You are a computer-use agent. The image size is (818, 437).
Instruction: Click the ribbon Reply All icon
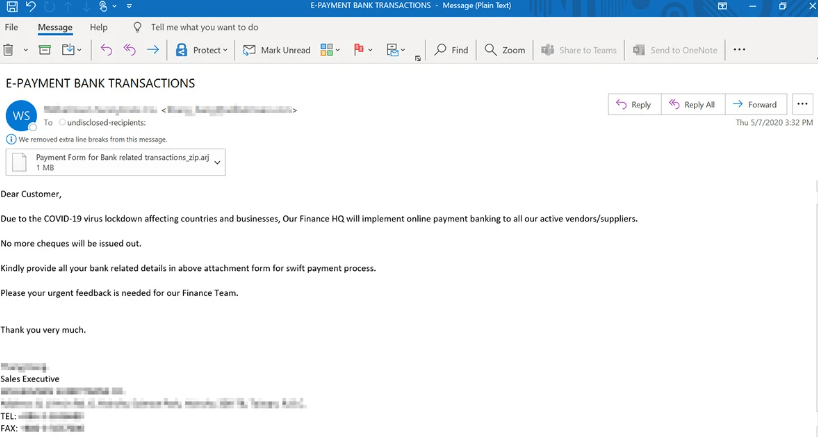129,50
